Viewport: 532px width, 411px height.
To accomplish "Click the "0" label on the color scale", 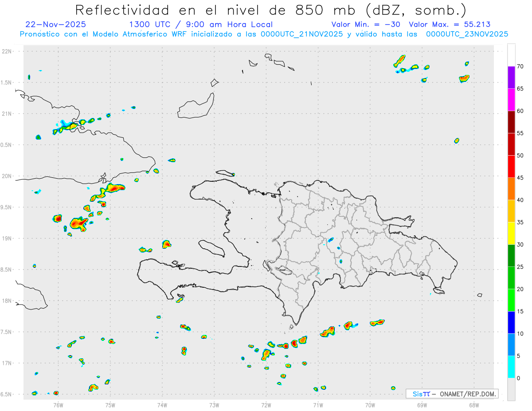I will coord(518,378).
